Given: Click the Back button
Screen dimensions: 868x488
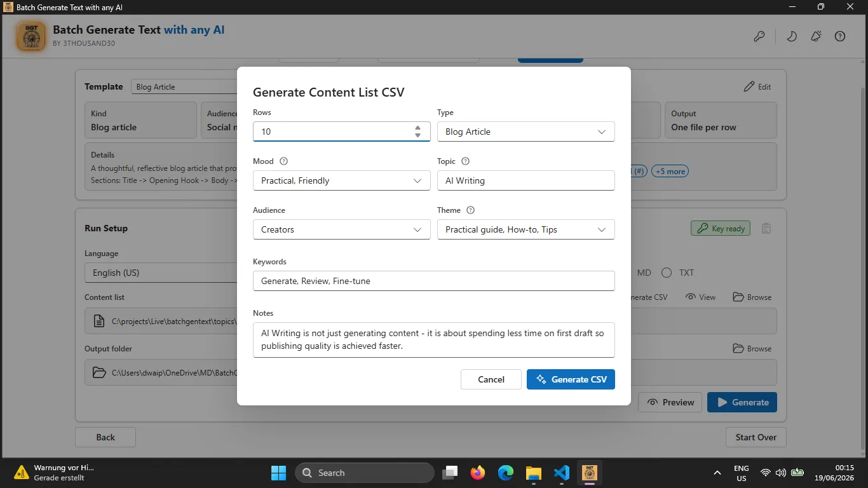Looking at the screenshot, I should [105, 437].
